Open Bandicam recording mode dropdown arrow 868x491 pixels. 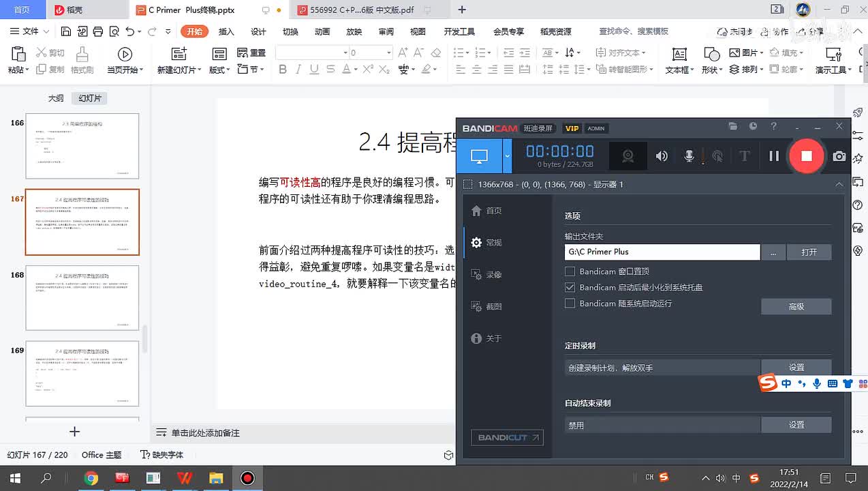pyautogui.click(x=507, y=156)
